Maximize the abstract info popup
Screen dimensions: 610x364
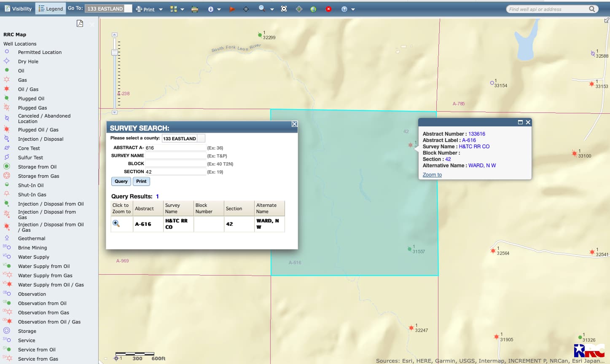pyautogui.click(x=520, y=122)
